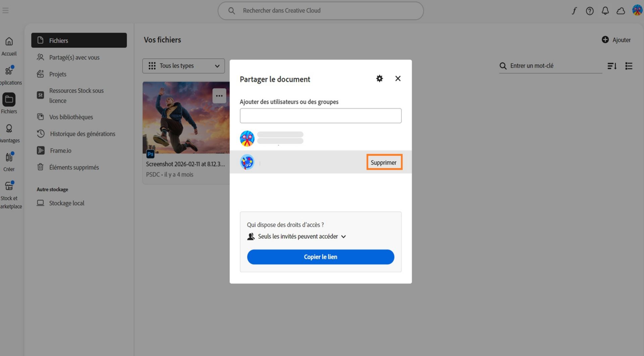The width and height of the screenshot is (644, 356).
Task: Go to Accueil home icon
Action: pyautogui.click(x=9, y=41)
